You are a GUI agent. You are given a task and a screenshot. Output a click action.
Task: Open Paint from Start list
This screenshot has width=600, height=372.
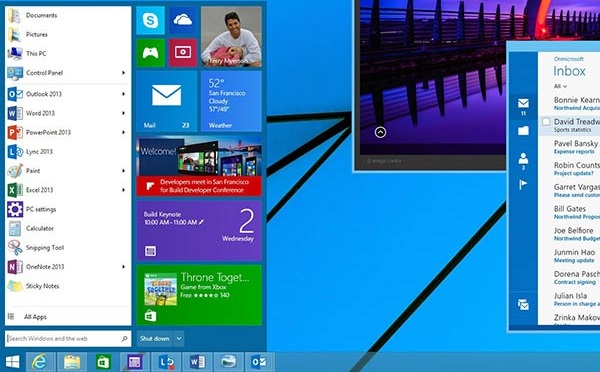[x=69, y=171]
